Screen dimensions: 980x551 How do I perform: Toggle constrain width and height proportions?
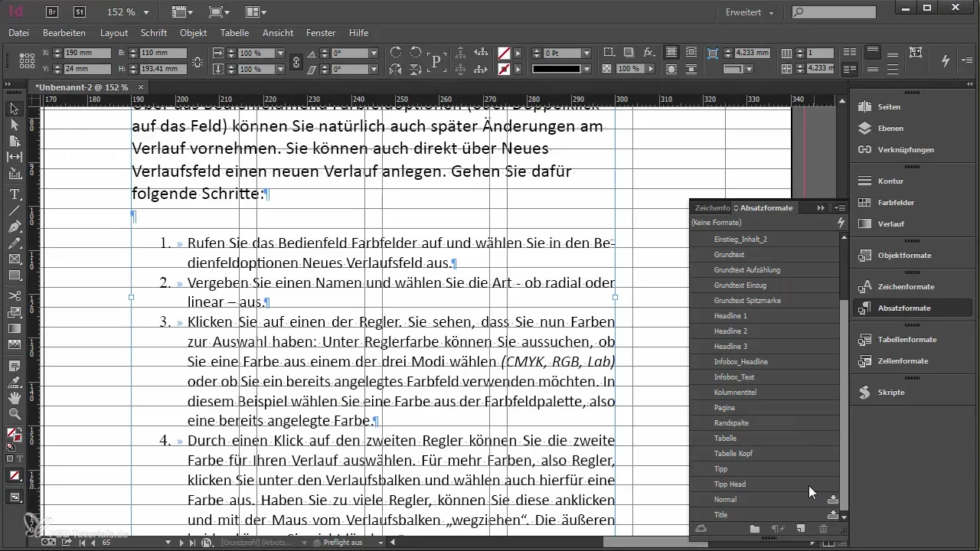[198, 61]
